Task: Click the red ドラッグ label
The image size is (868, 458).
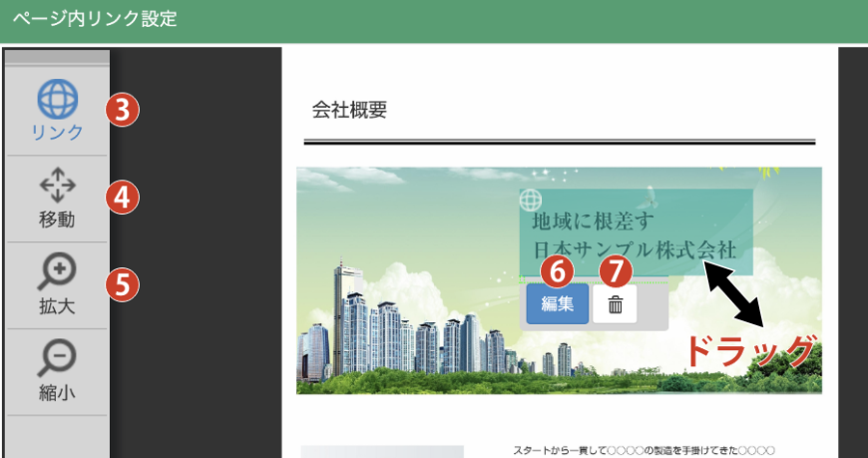Action: click(x=750, y=351)
